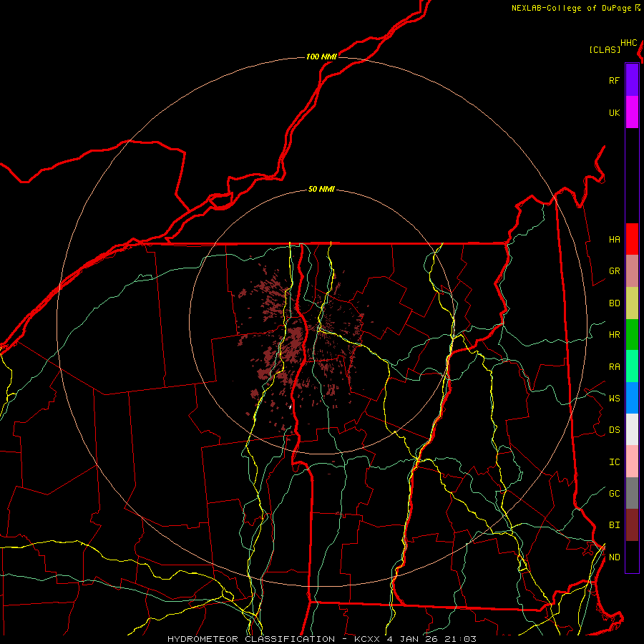Click the GR pink legend color block

632,271
